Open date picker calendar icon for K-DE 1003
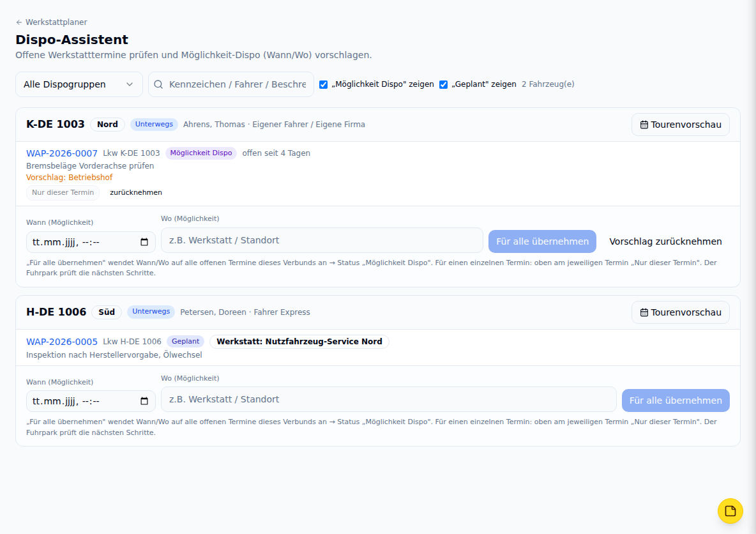Viewport: 756px width, 534px height. pos(144,242)
